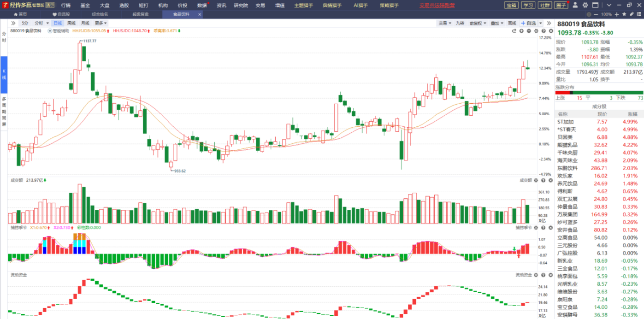
Task: Select the 5分 period
Action: tap(25, 23)
